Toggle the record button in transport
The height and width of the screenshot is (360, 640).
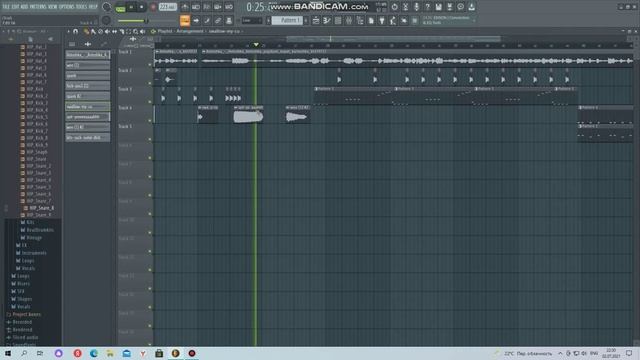[x=153, y=7]
